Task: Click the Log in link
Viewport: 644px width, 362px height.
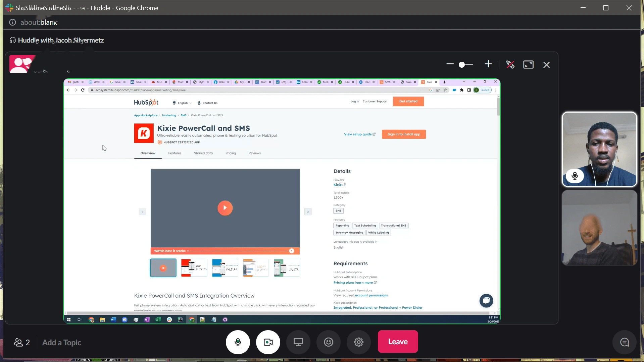Action: (x=355, y=101)
